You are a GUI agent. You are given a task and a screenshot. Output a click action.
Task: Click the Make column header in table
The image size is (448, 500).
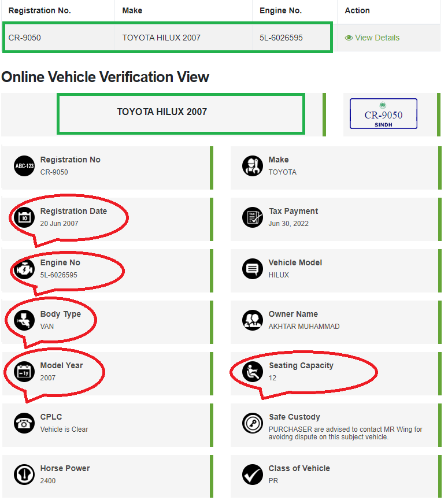132,10
